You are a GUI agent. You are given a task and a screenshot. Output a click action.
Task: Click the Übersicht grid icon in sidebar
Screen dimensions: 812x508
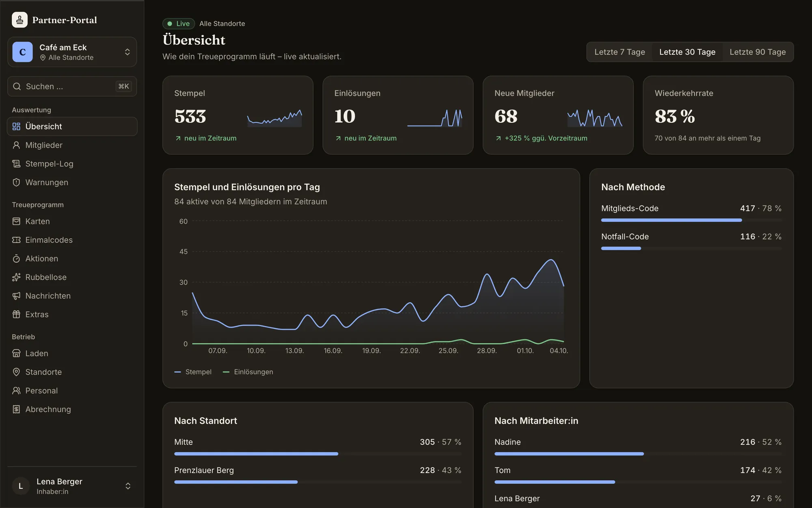pos(16,126)
